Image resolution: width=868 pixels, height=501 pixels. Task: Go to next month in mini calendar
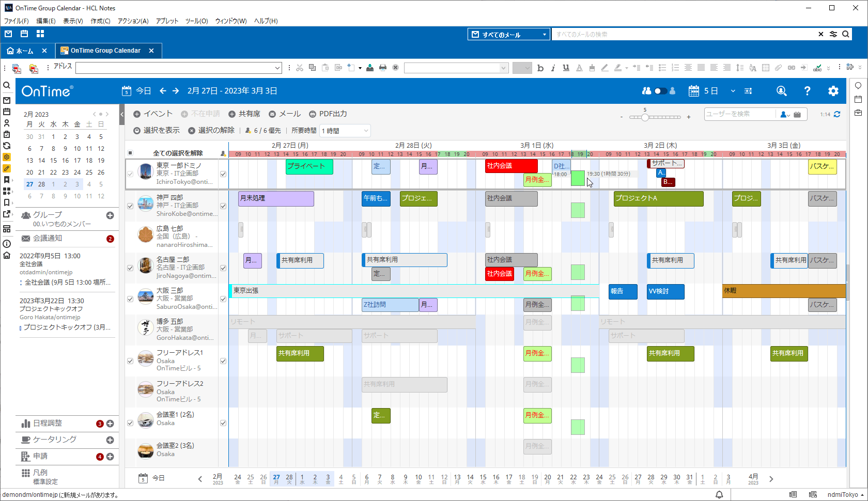click(x=107, y=114)
